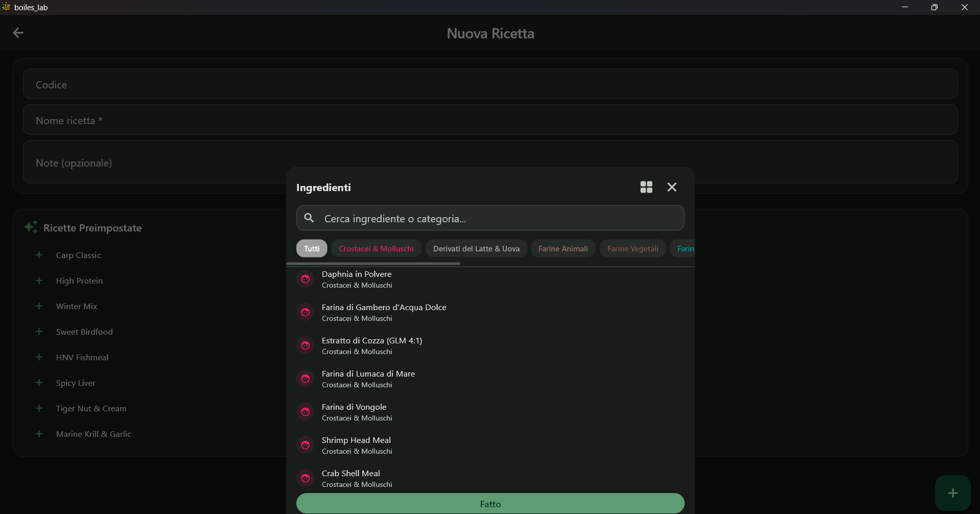Select the Daphnia in Polvere icon

[306, 279]
